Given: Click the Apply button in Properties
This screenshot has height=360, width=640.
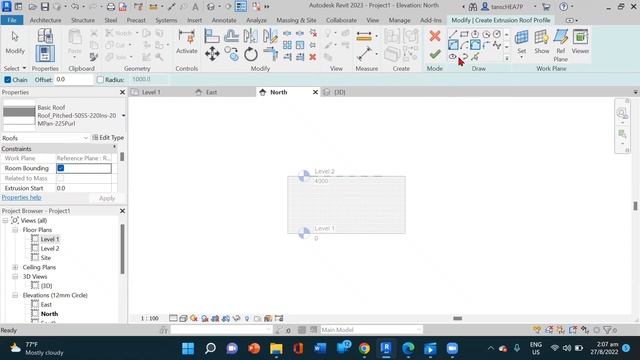Looking at the screenshot, I should click(x=107, y=198).
